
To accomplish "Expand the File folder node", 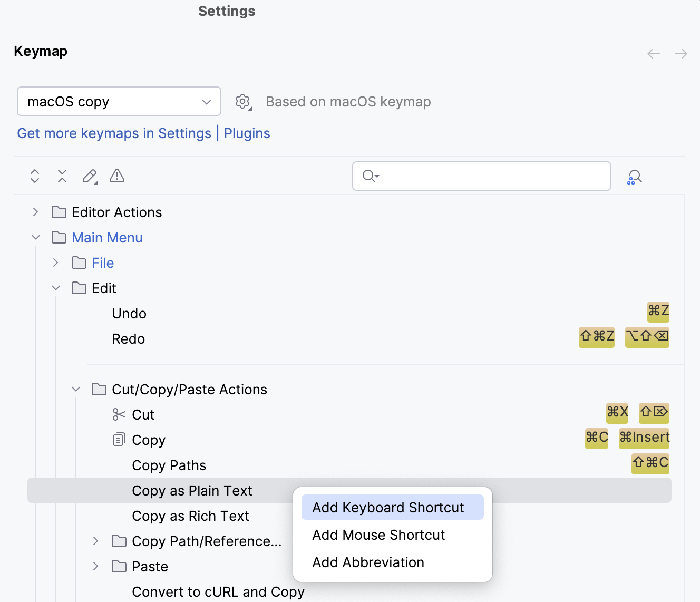I will [55, 263].
